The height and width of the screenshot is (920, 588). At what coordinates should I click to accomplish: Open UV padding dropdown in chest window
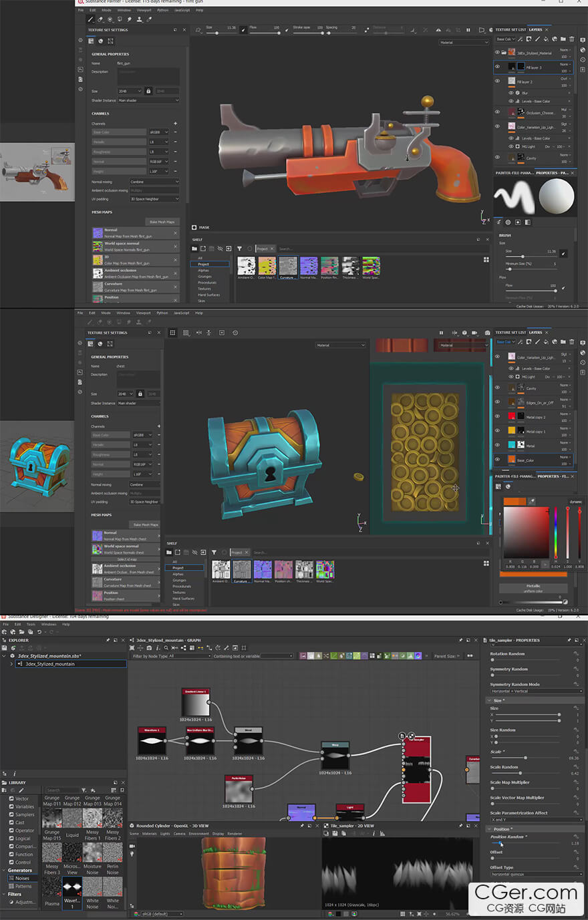(145, 502)
